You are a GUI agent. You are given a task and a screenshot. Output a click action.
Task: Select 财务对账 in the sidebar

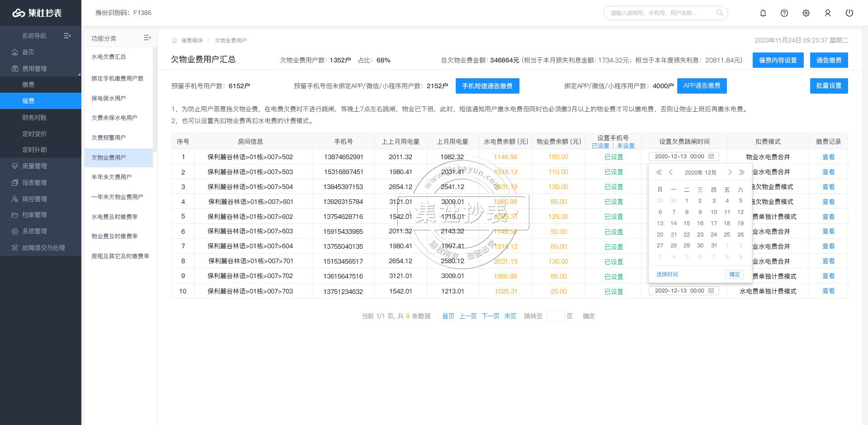point(34,118)
